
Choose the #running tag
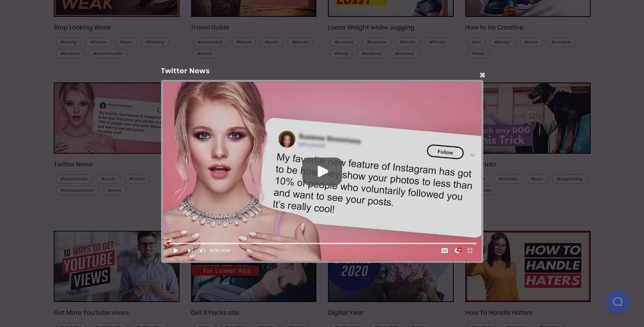click(344, 42)
